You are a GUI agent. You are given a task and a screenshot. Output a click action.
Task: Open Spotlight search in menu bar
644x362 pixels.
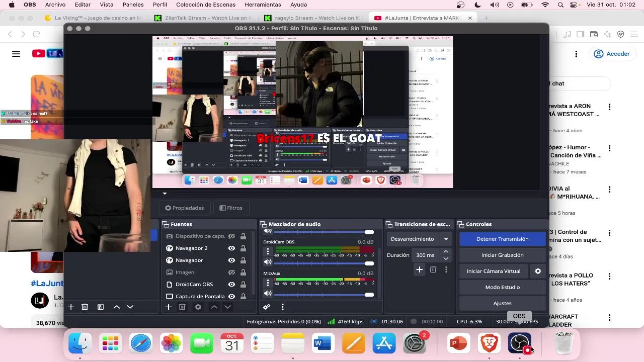point(560,5)
